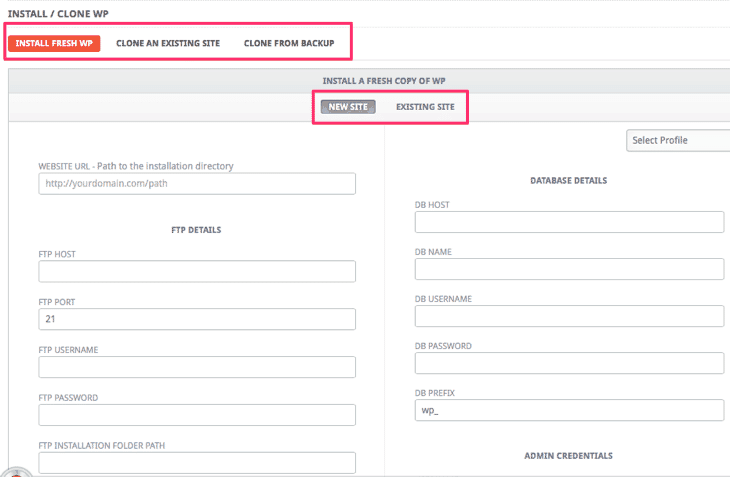
Task: Focus the FTP Username field
Action: 197,367
